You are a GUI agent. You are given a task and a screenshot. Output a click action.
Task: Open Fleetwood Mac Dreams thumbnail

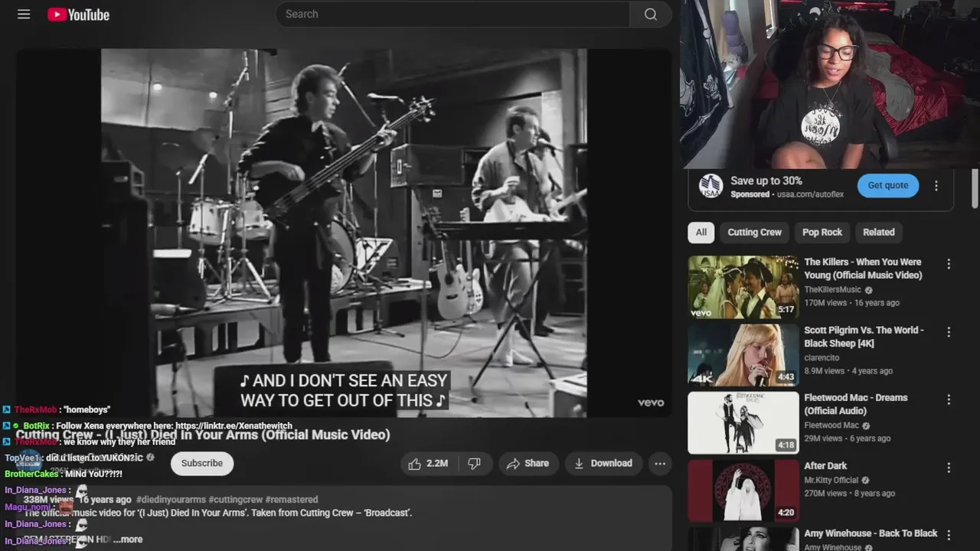click(743, 422)
